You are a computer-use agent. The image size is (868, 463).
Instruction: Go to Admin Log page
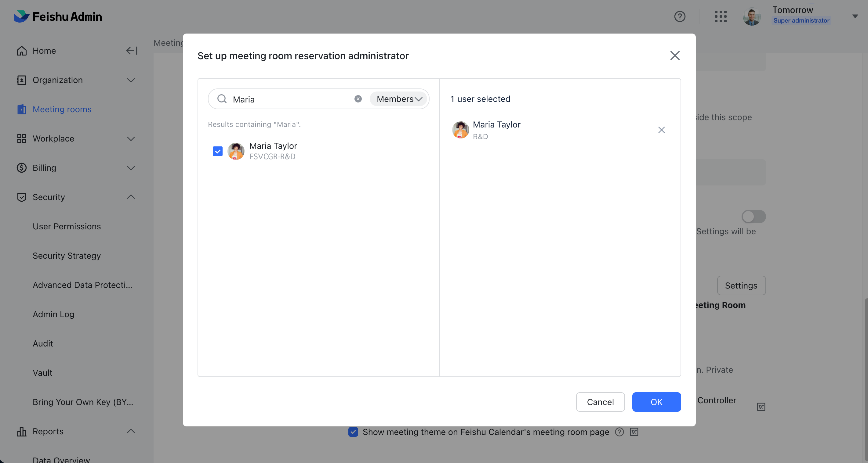53,314
